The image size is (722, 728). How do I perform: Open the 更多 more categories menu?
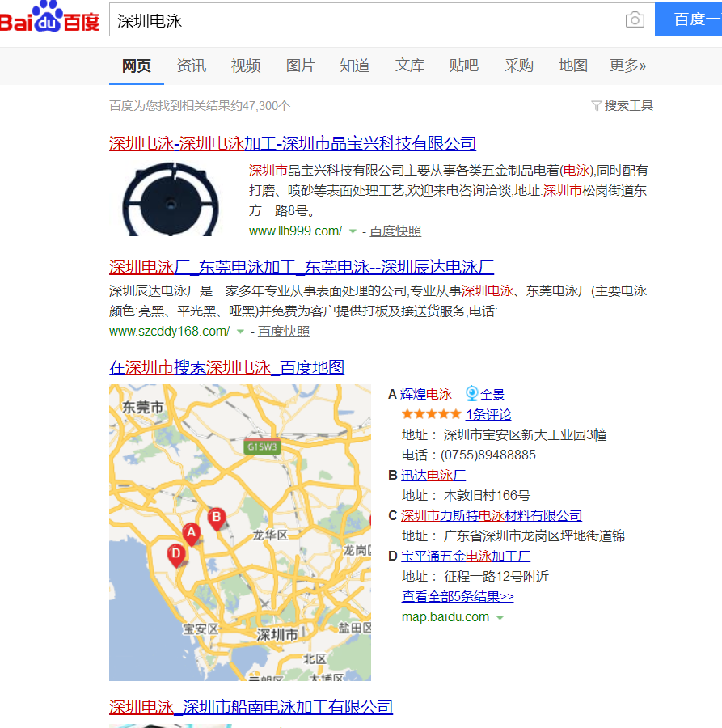[627, 66]
